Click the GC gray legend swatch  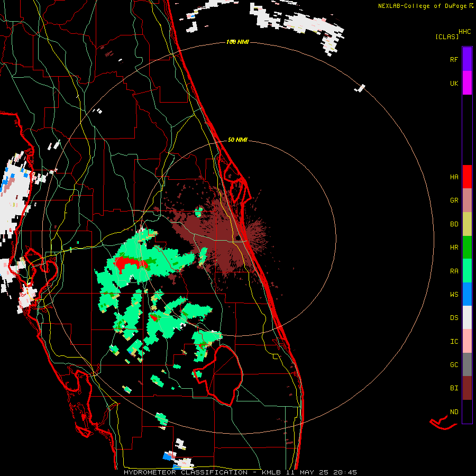(467, 364)
